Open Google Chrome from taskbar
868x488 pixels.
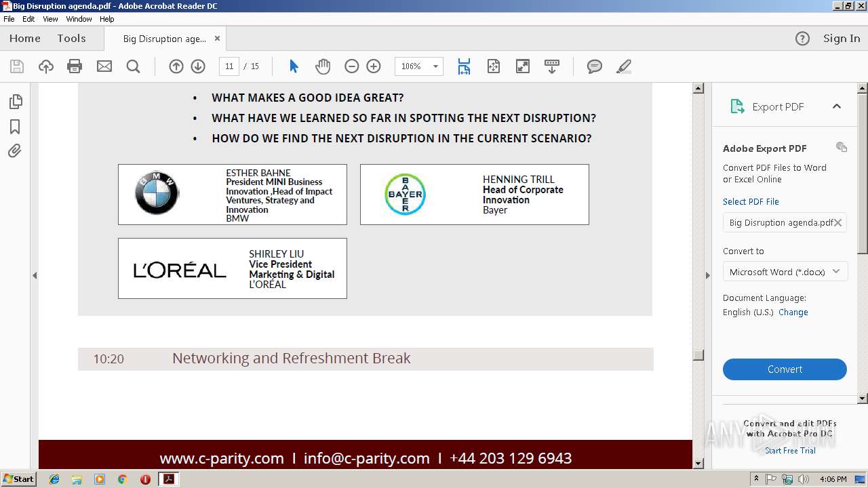122,479
